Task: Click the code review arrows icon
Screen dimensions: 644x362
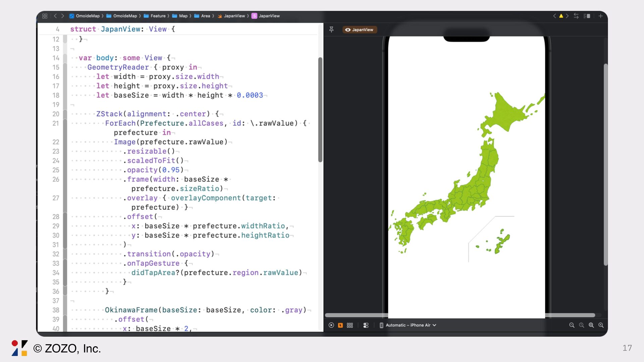Action: (576, 16)
